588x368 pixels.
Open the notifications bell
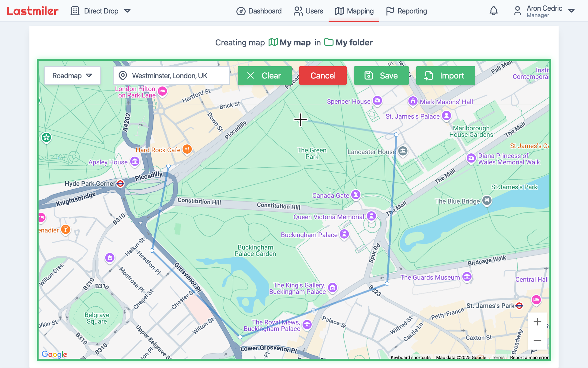tap(493, 11)
